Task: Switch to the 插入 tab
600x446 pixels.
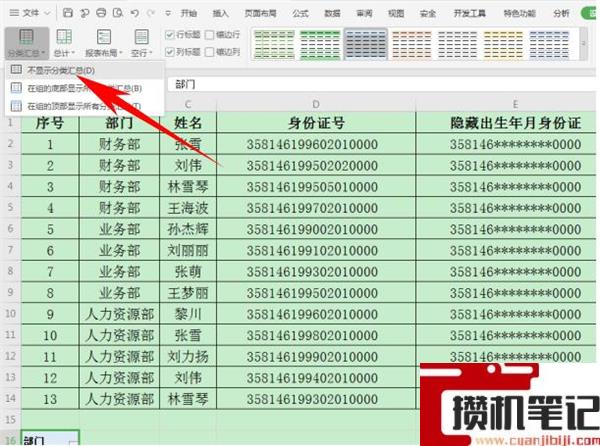Action: 220,13
